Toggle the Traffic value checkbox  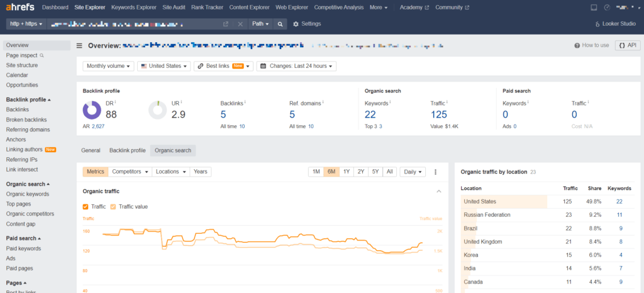[x=113, y=206]
